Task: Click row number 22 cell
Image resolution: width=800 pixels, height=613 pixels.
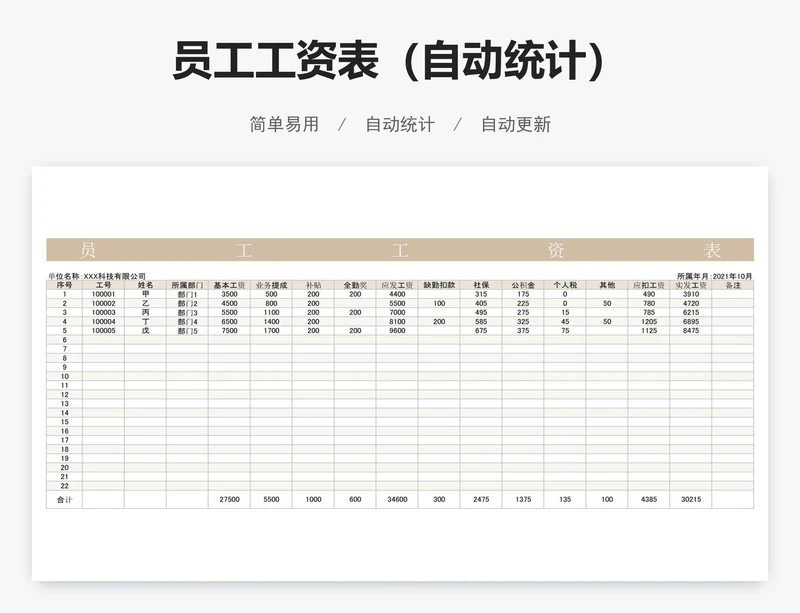Action: (64, 486)
